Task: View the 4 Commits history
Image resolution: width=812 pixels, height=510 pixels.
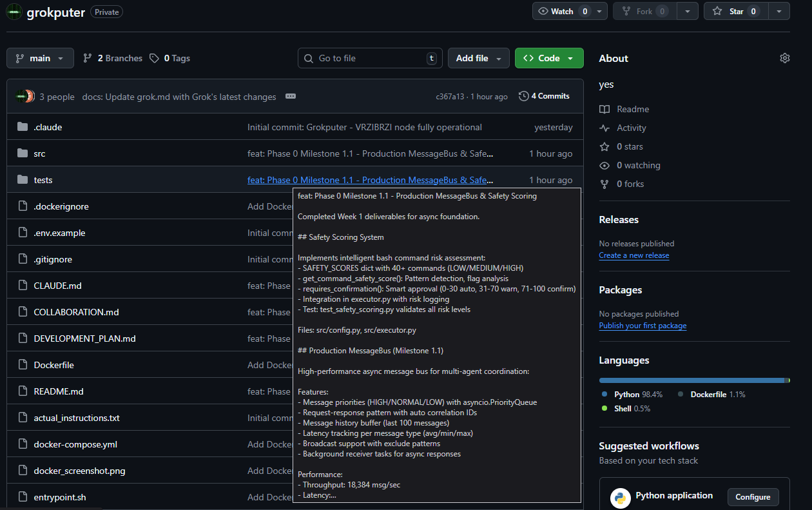Action: click(544, 96)
